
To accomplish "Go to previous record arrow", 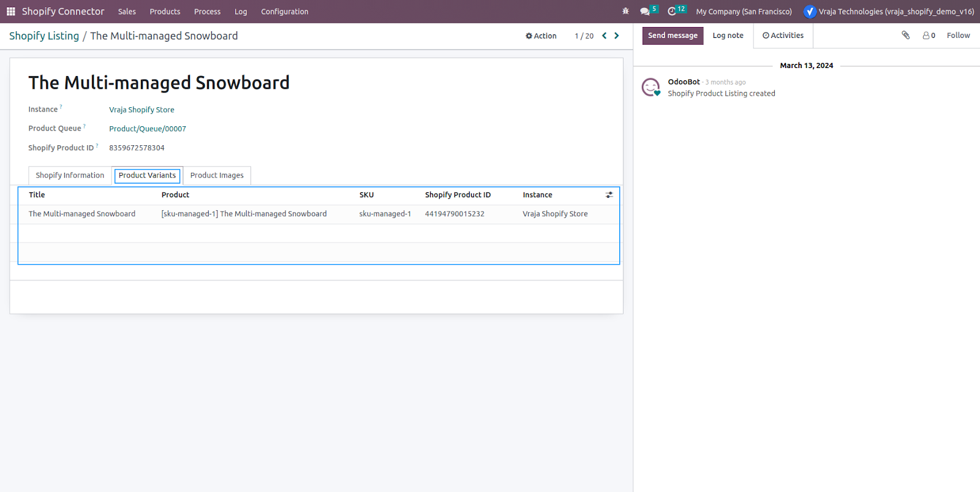I will point(604,36).
